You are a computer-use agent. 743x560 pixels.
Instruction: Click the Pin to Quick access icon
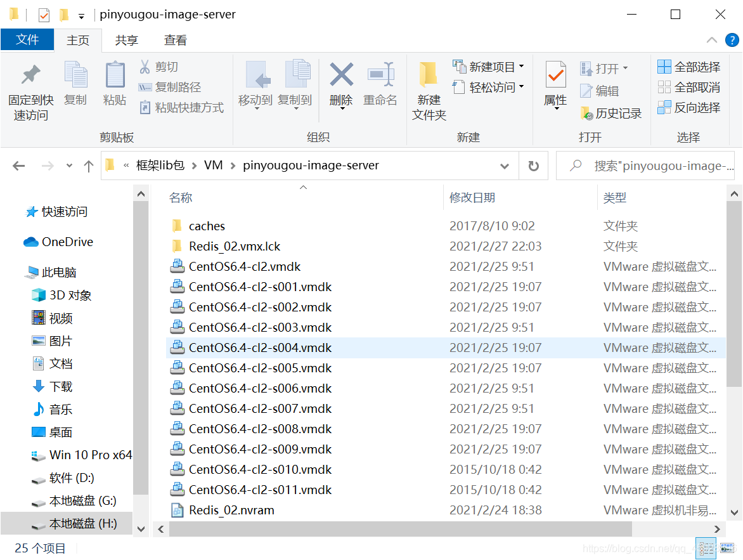(31, 74)
